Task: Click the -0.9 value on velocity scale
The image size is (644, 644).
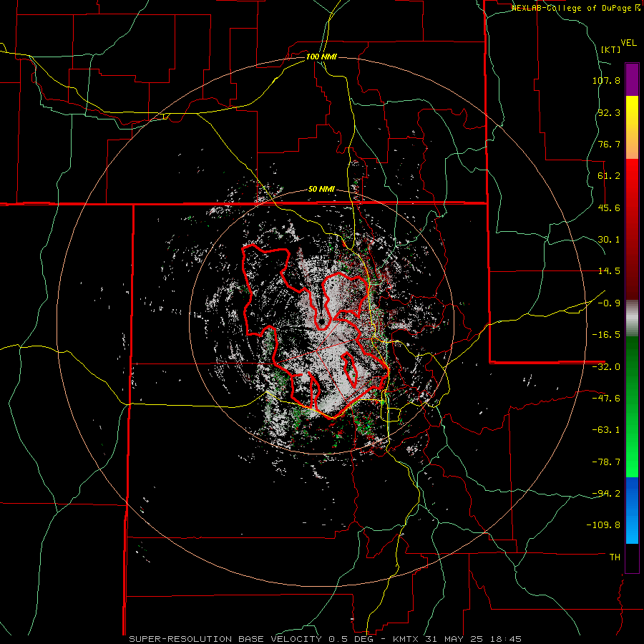Action: (x=609, y=303)
